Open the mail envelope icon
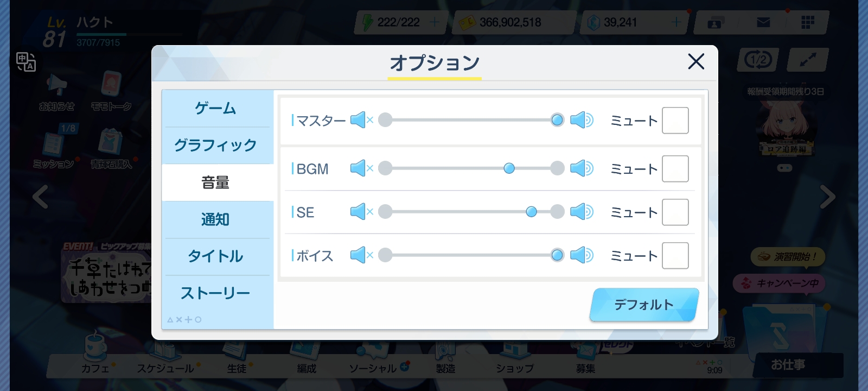 (763, 22)
